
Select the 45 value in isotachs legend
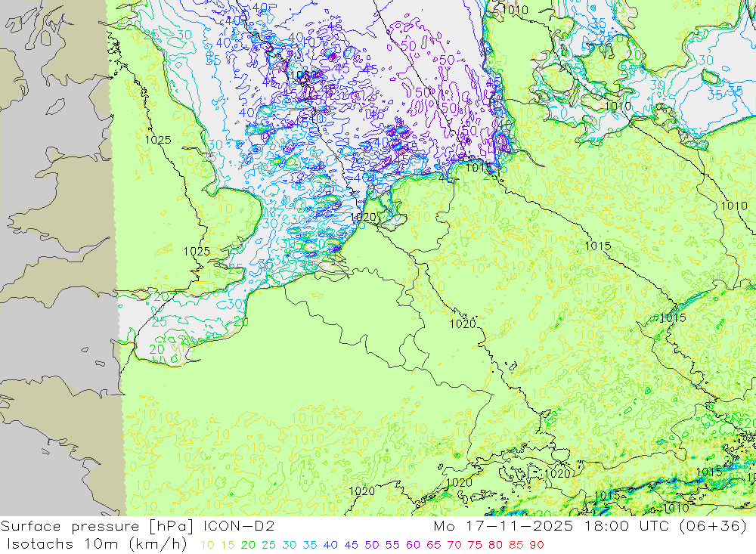[x=352, y=545]
